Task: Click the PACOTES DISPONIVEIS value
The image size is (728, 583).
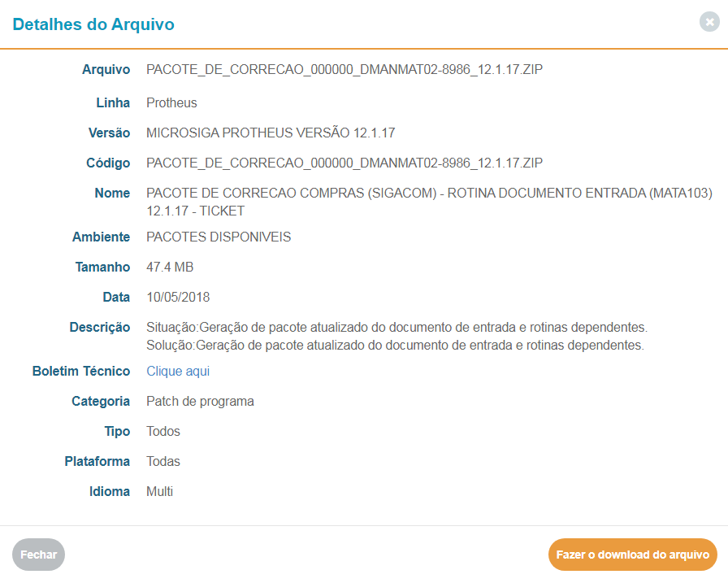Action: coord(219,237)
